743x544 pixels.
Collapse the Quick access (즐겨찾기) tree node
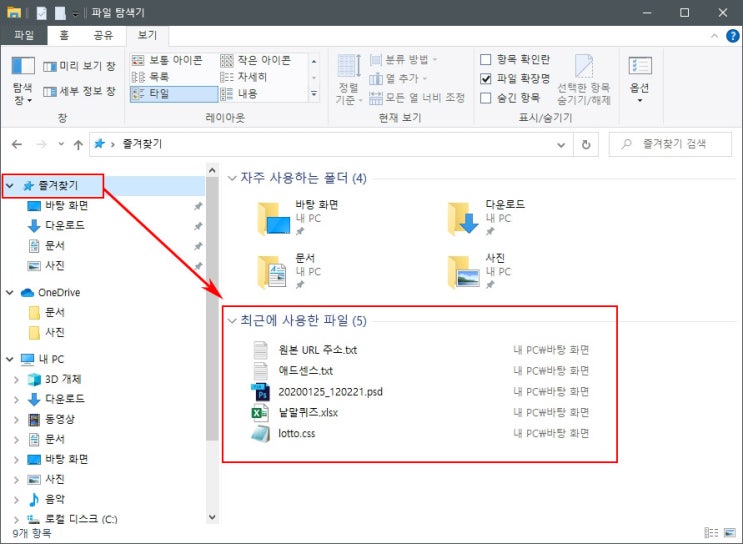click(10, 186)
